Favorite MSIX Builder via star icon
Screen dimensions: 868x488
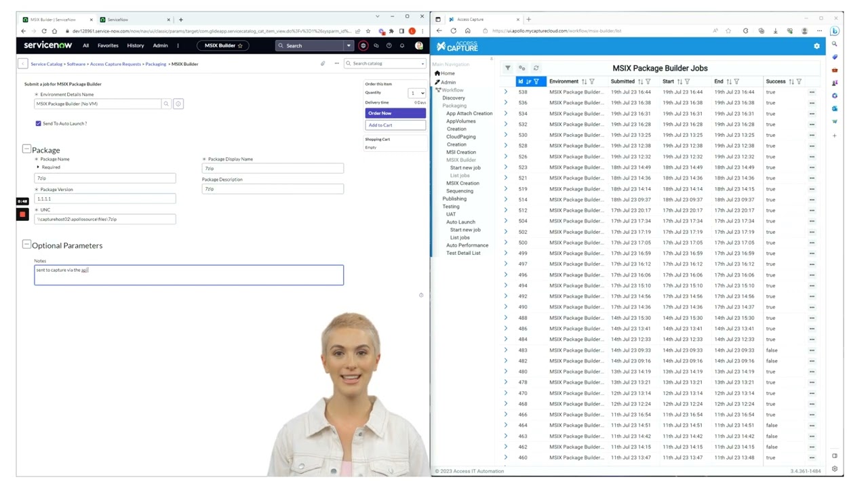point(240,45)
